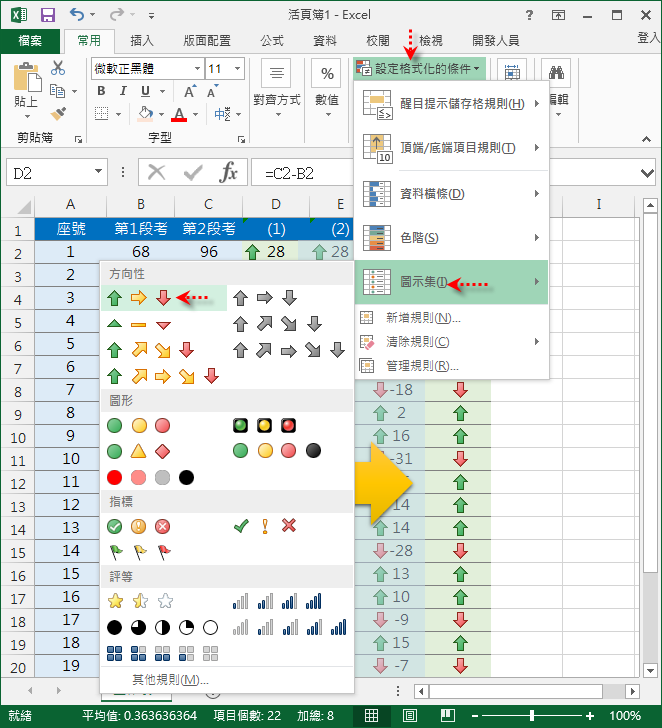Switch to the Insert ribbon tab

[142, 41]
